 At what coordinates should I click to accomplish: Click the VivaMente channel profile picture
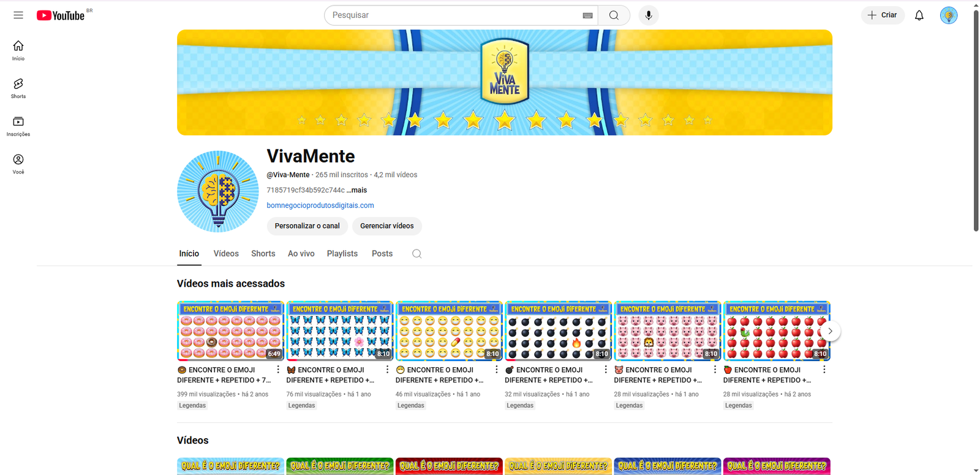click(x=218, y=191)
